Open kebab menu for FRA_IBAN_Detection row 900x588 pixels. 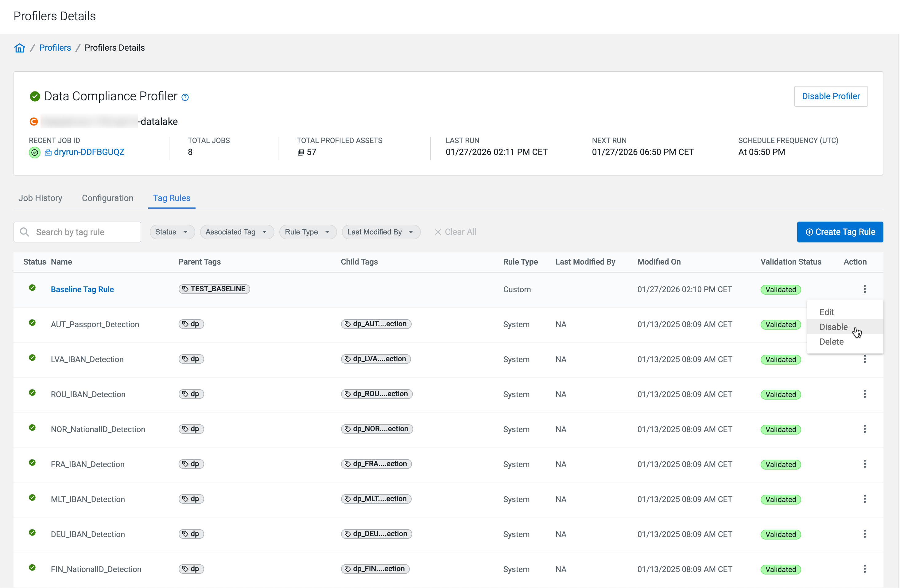[864, 464]
